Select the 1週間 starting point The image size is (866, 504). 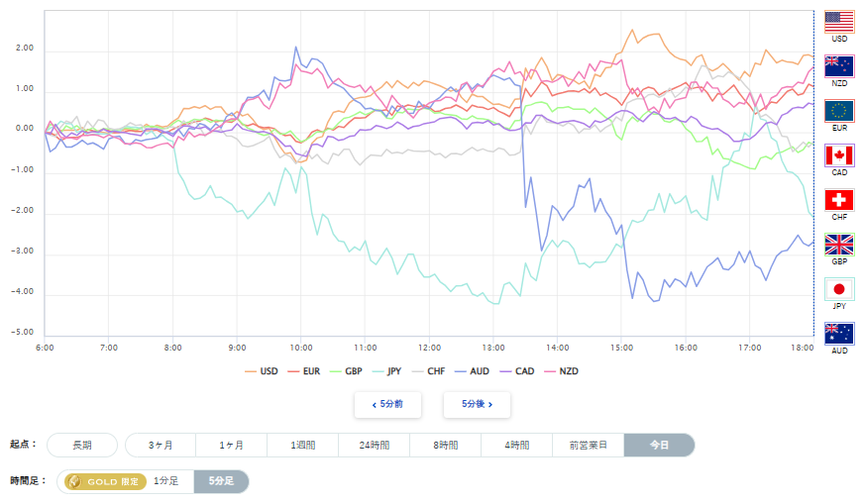click(302, 445)
